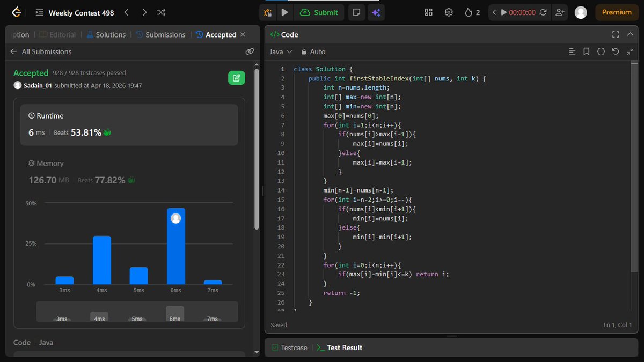Screen dimensions: 644x362
Task: Collapse the Code panel chevron
Action: pos(630,34)
